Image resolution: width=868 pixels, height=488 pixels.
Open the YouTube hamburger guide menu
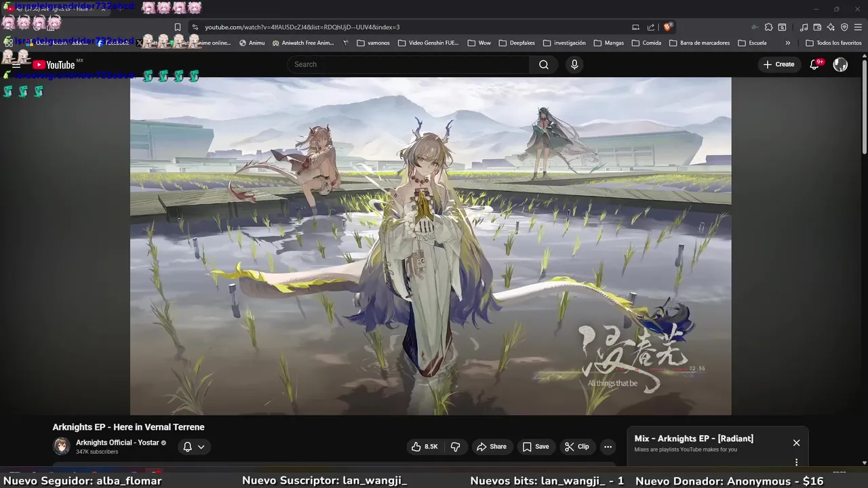pos(16,64)
